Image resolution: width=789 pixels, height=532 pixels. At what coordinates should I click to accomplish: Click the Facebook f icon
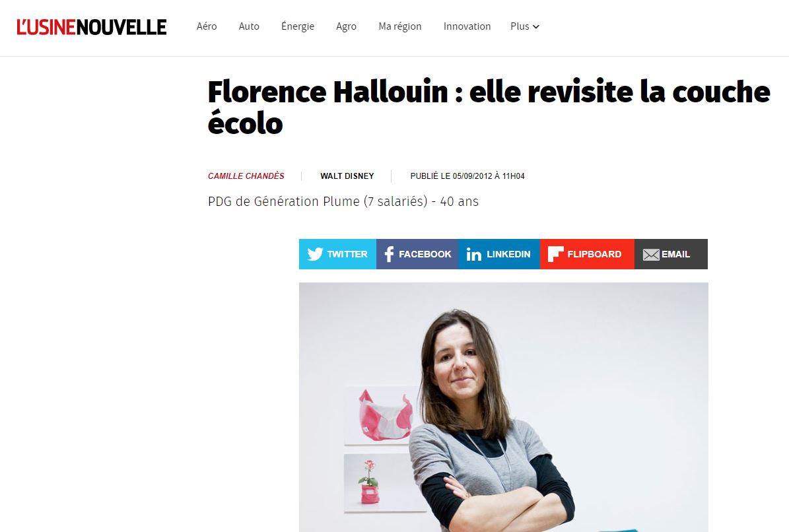(x=389, y=254)
